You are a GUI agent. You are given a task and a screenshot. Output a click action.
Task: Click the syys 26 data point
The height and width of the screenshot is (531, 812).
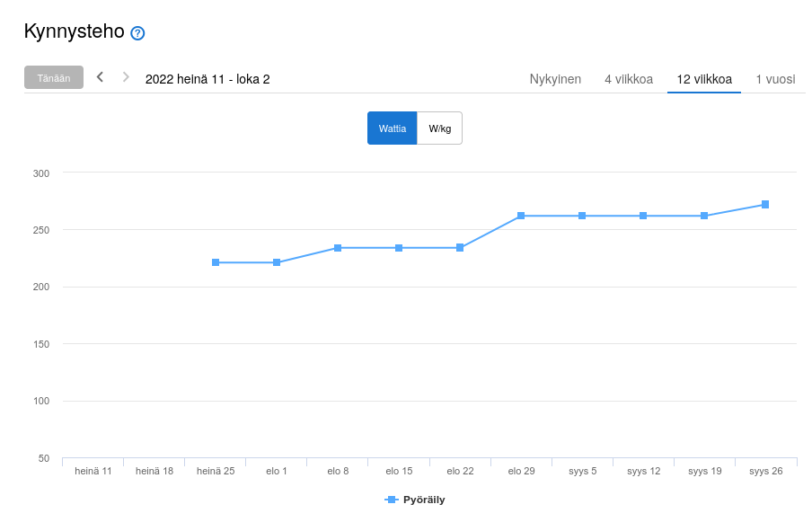tap(765, 205)
